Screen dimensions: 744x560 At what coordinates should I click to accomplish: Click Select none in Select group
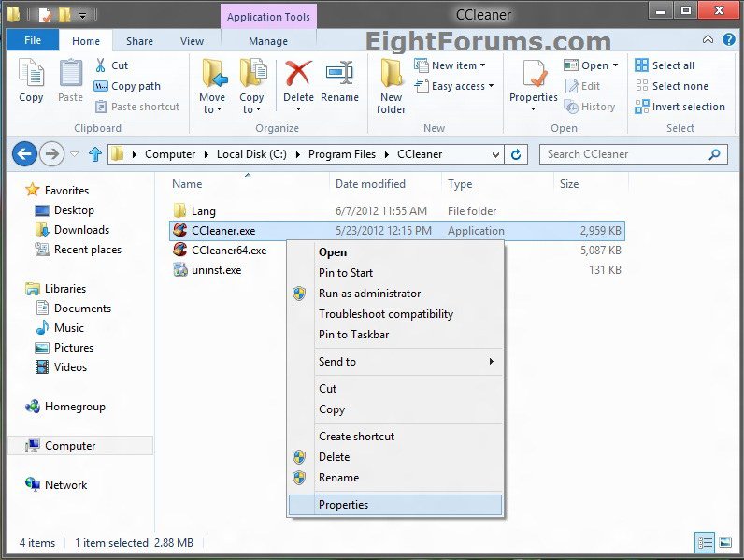coord(671,86)
